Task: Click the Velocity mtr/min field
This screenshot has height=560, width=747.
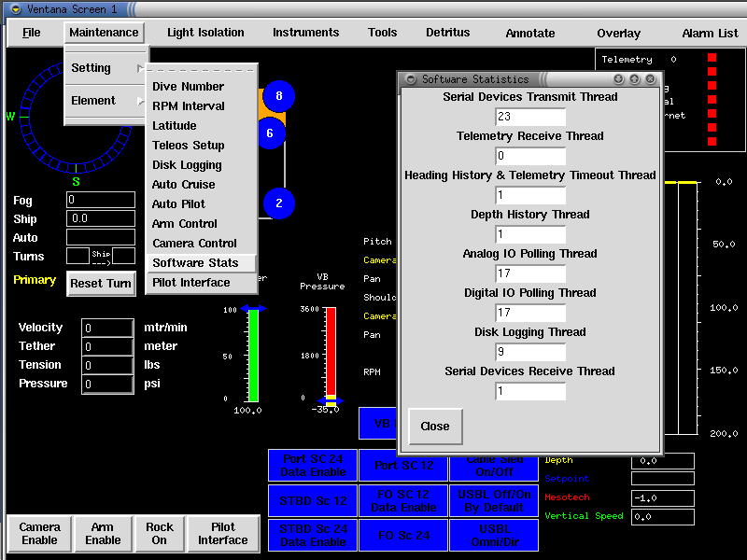Action: point(107,329)
